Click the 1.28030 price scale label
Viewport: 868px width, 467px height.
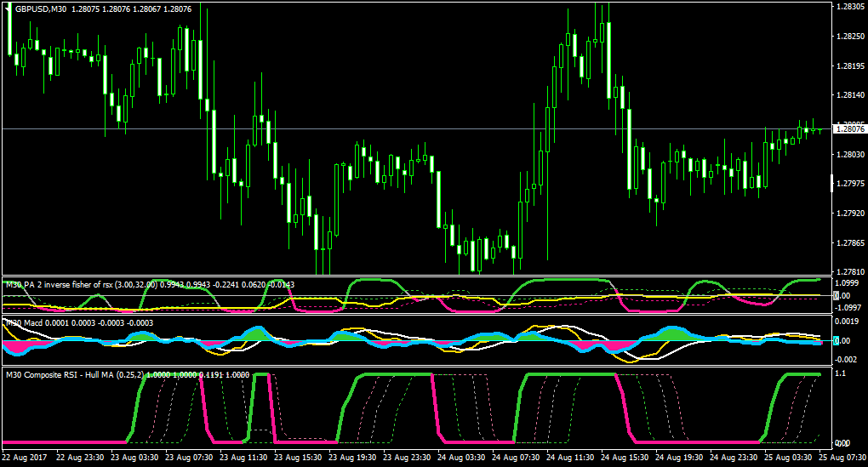850,154
